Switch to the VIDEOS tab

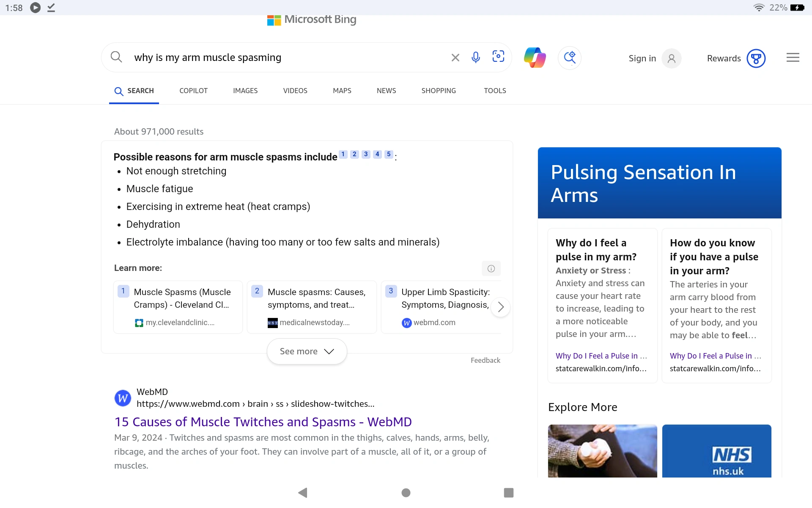pos(295,91)
